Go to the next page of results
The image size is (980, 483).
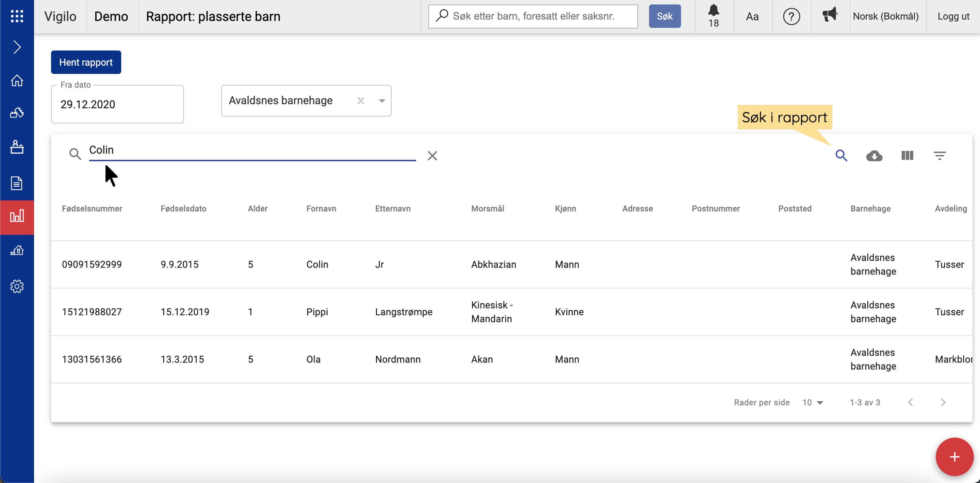943,402
